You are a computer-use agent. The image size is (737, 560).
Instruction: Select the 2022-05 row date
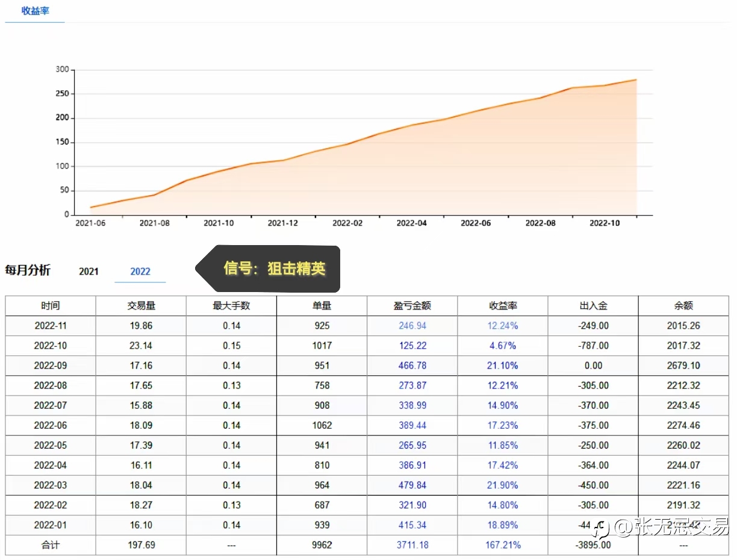click(51, 446)
